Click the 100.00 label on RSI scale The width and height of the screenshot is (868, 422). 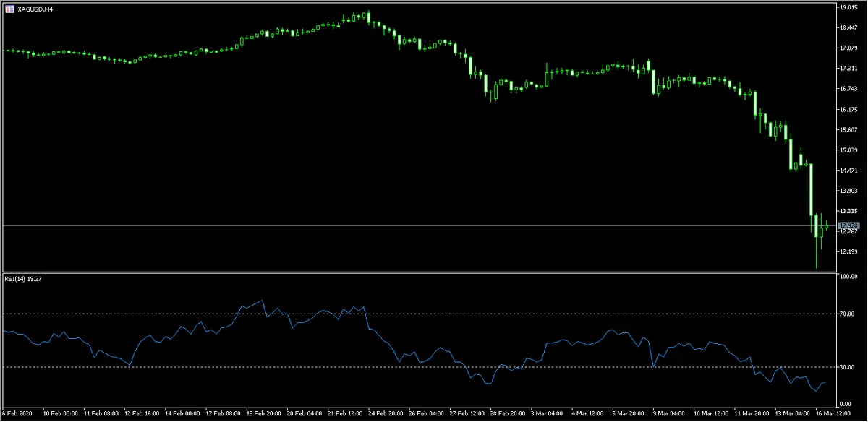[848, 277]
